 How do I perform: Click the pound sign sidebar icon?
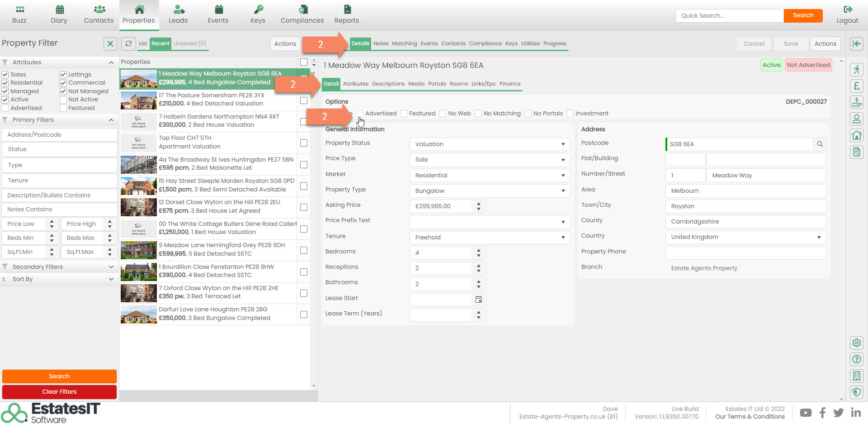click(856, 86)
